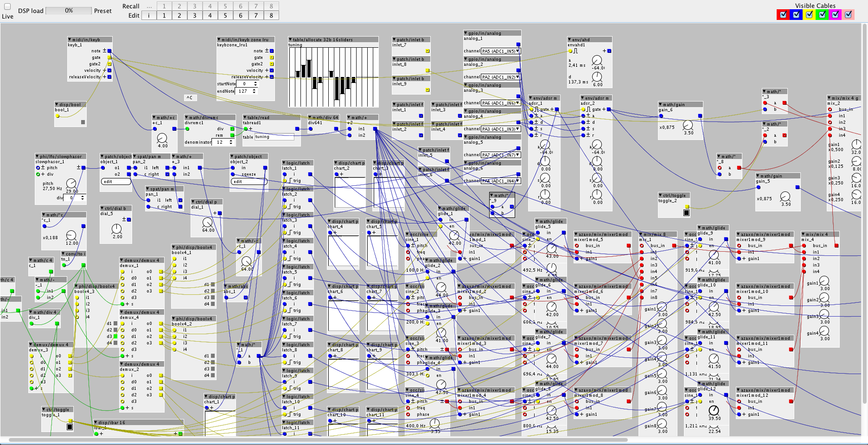
Task: Hide yellow cables via Visible Cables
Action: click(809, 15)
